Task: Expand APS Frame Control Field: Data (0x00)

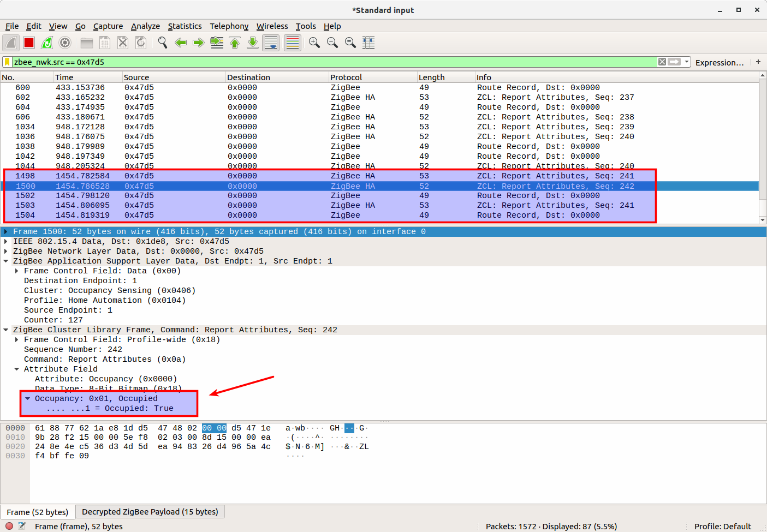Action: pos(17,271)
